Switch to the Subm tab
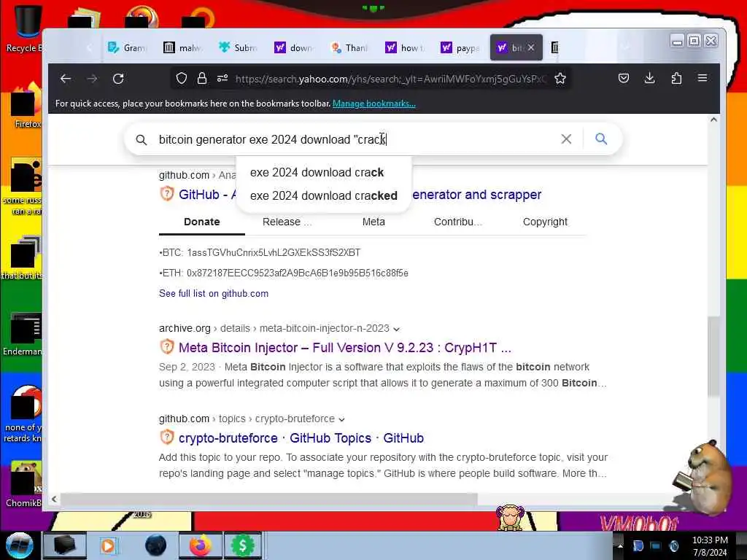The image size is (747, 560). pyautogui.click(x=238, y=47)
